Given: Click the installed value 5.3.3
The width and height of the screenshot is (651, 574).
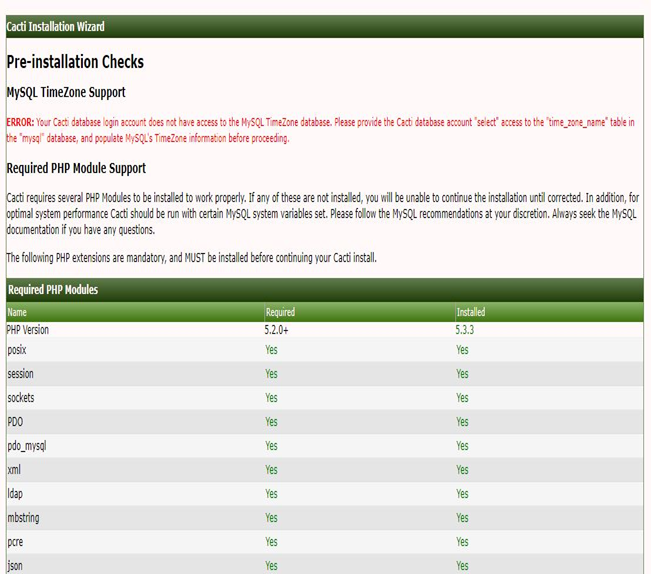Looking at the screenshot, I should tap(465, 330).
